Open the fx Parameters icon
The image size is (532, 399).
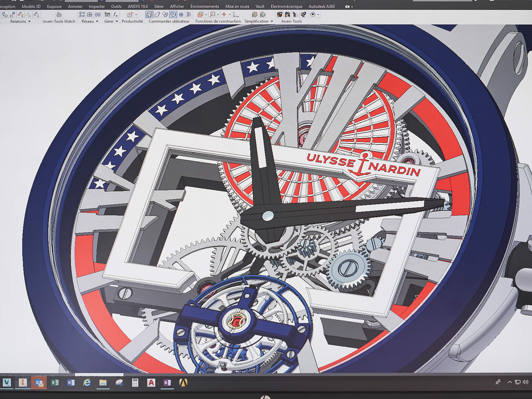click(x=115, y=15)
